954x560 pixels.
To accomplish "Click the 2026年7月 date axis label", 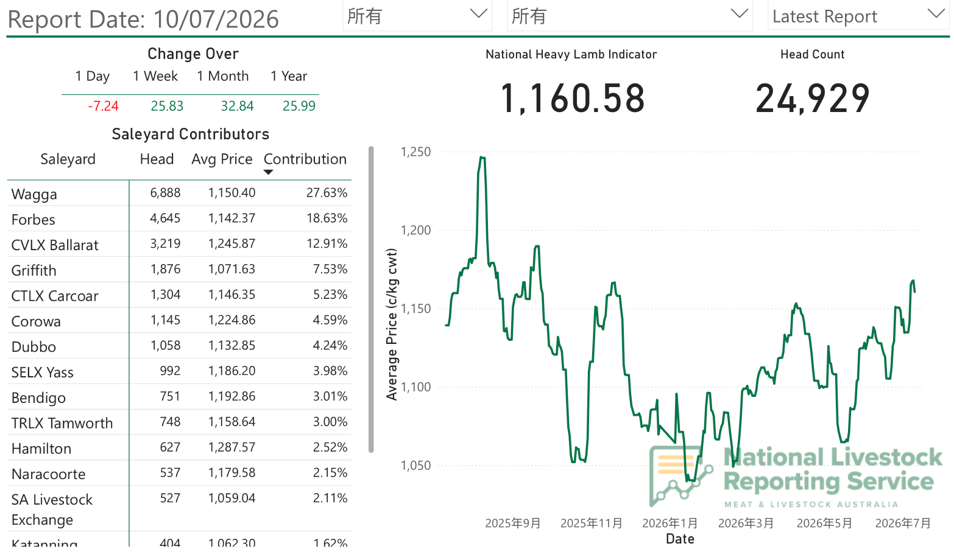I will [x=903, y=523].
